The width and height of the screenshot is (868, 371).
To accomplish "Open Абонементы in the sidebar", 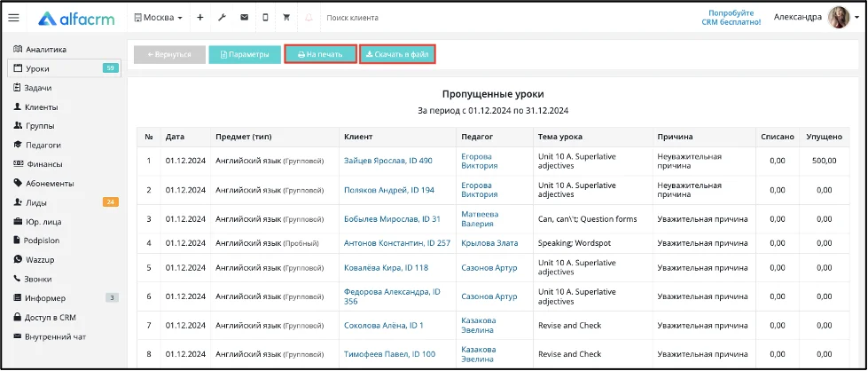I will (43, 184).
